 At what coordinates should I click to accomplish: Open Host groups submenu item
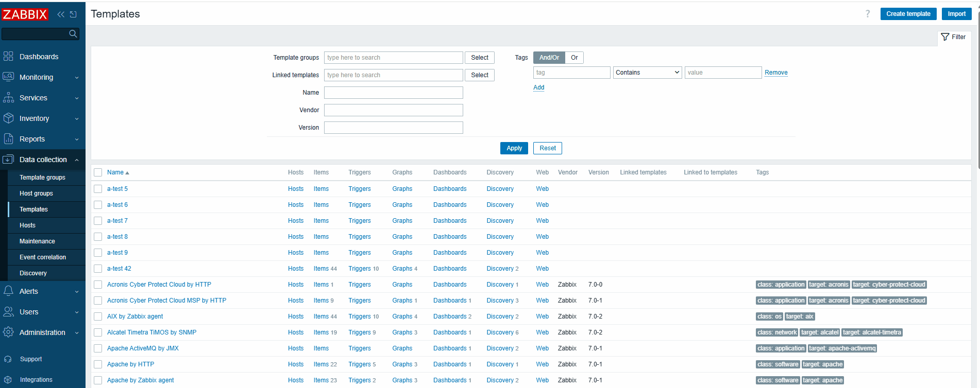[36, 193]
